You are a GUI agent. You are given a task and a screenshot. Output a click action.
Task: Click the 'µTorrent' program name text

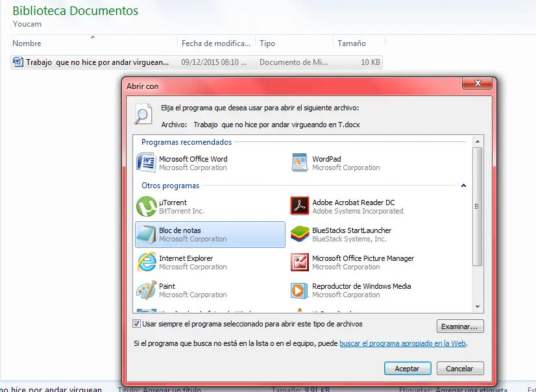[173, 202]
